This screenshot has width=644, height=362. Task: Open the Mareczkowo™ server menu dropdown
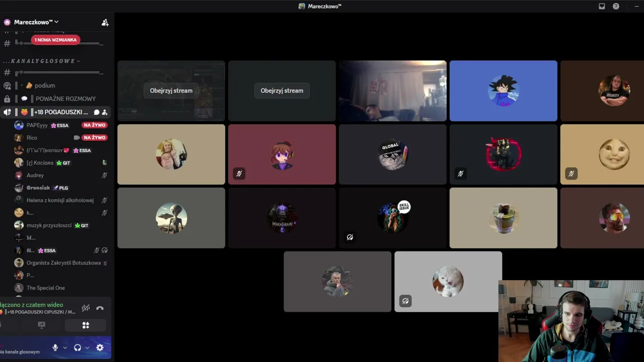coord(35,22)
